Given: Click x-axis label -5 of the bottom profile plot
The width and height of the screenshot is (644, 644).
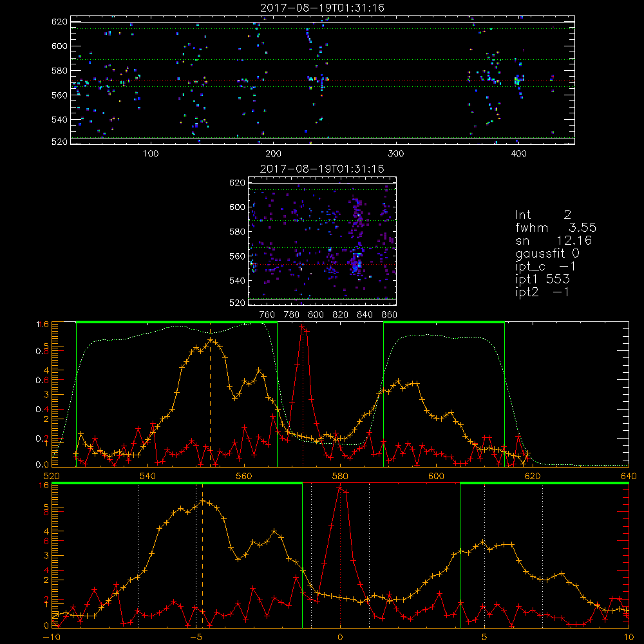Looking at the screenshot, I should point(196,637).
